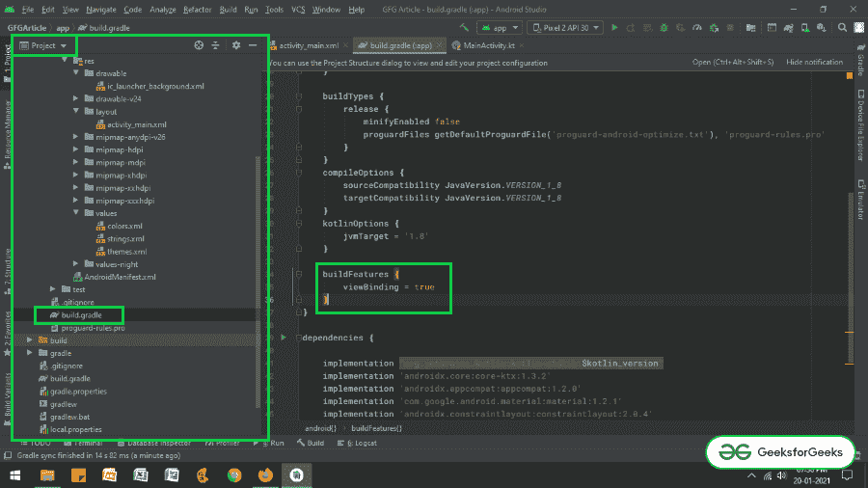Click Attach Debugger to Android Process icon
The height and width of the screenshot is (488, 868).
[x=714, y=28]
